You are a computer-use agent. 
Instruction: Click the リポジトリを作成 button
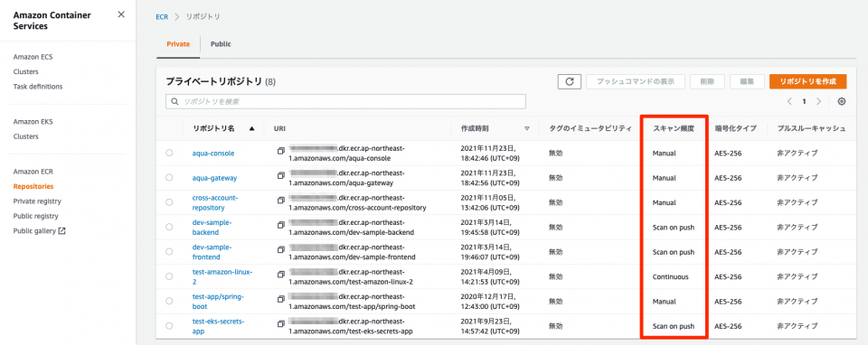pos(807,82)
